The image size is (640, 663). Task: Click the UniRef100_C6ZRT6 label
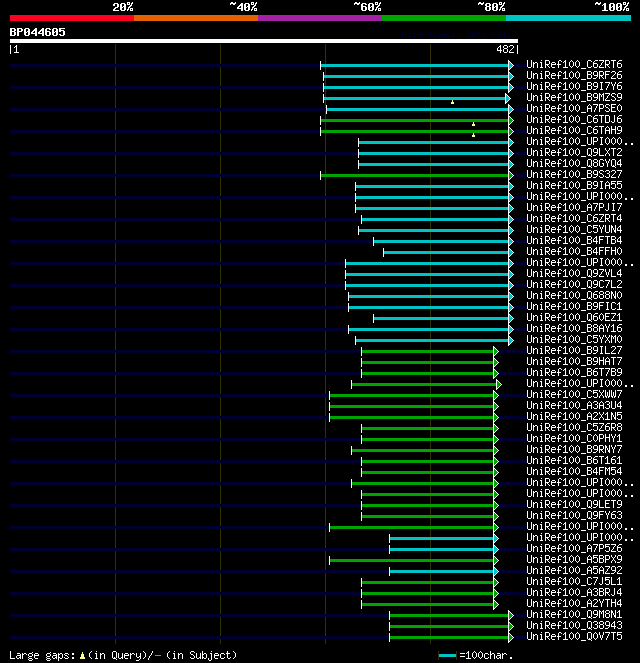(574, 64)
